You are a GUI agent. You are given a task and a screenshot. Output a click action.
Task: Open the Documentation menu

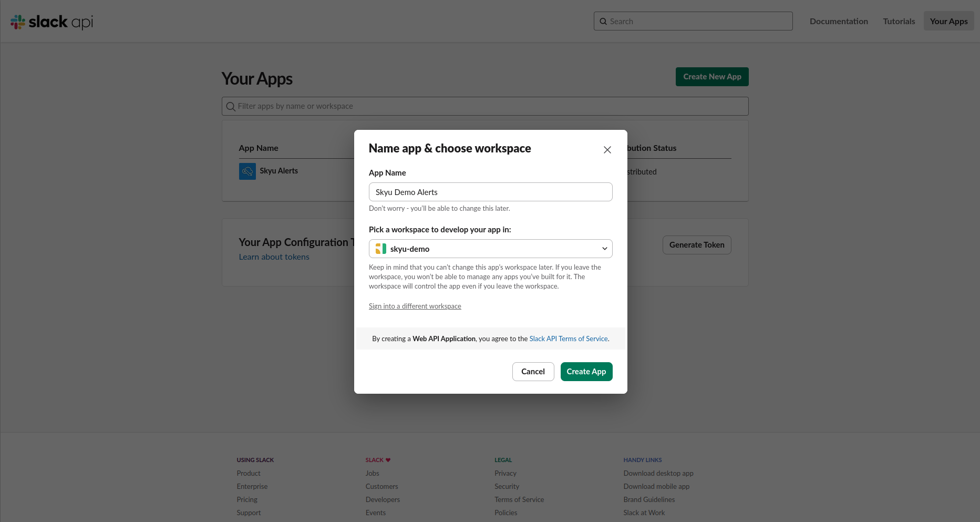click(839, 21)
